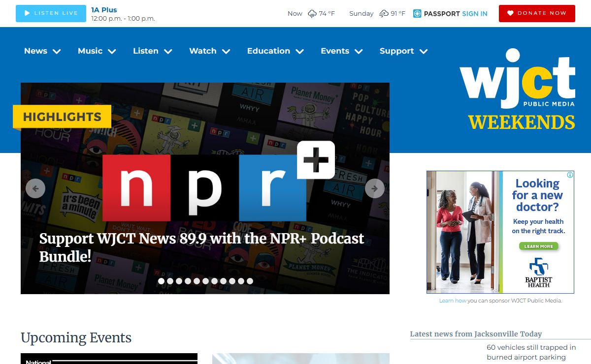Click the 12:00 p.m. - 1:00 p.m. schedule time
Screen dimensions: 591x364
pos(123,19)
